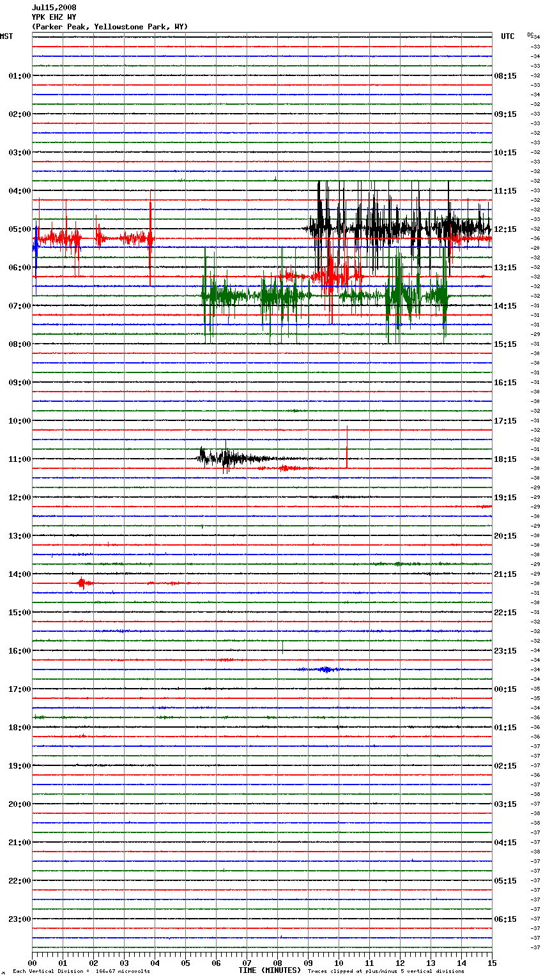The image size is (543, 980).
Task: Select the 23:00 MST time label
Action: (x=20, y=919)
